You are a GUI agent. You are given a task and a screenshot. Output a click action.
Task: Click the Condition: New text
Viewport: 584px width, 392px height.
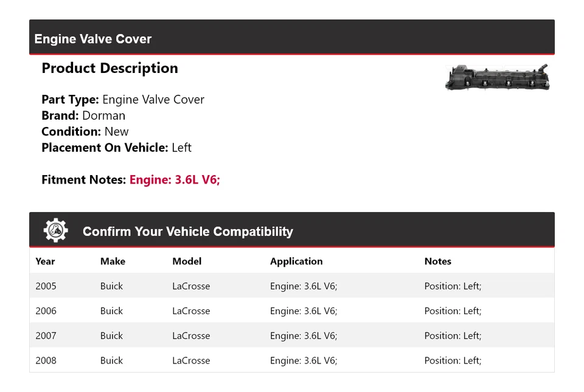tap(85, 131)
